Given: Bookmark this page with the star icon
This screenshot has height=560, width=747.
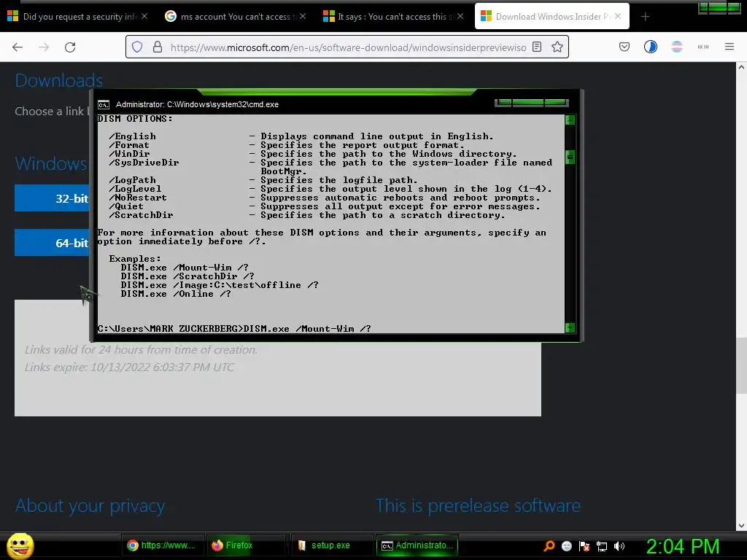Looking at the screenshot, I should point(557,47).
